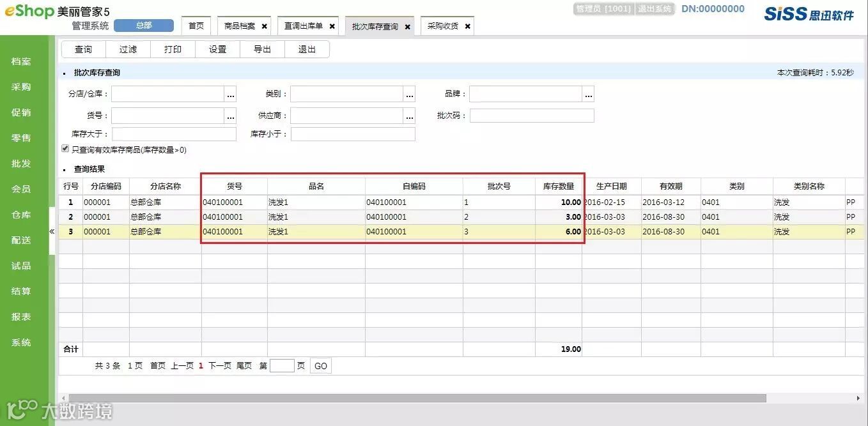Click the 退出 toolbar button

(x=307, y=49)
